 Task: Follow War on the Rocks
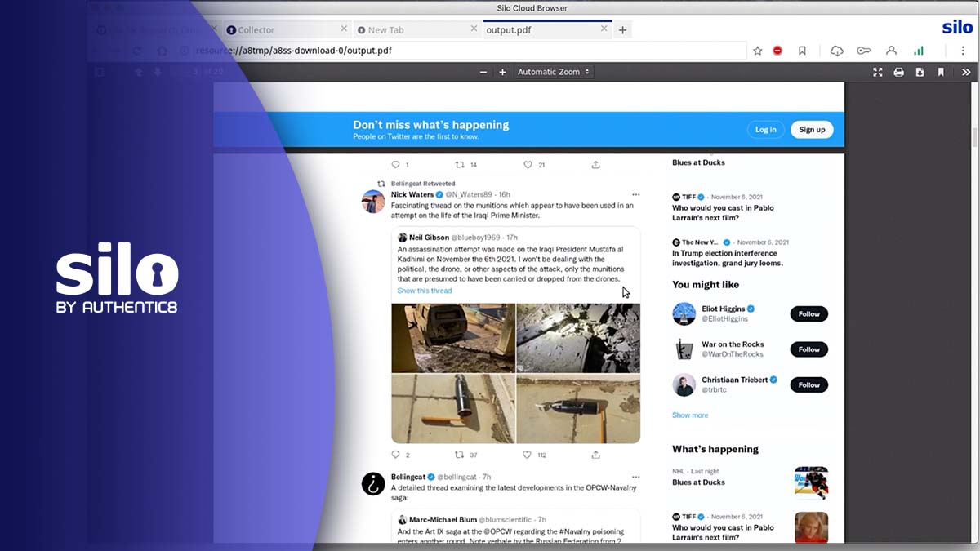pyautogui.click(x=808, y=349)
